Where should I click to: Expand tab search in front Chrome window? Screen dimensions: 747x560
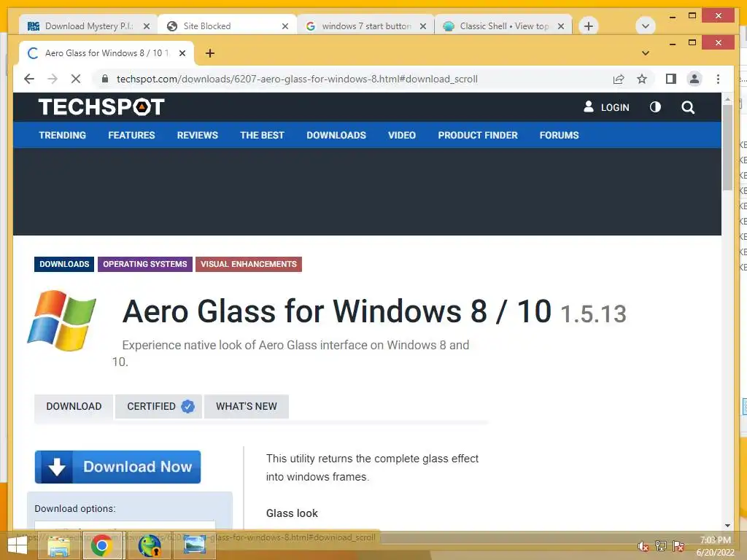click(646, 53)
